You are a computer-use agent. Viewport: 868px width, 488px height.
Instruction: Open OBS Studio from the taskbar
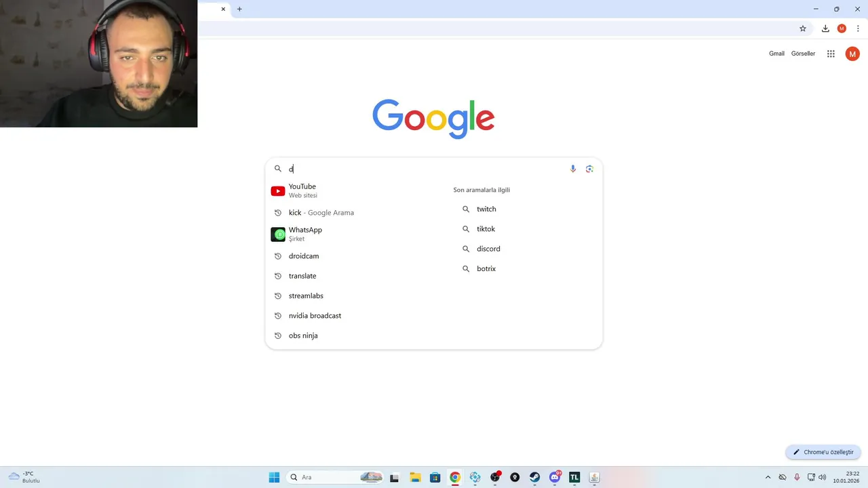click(x=495, y=477)
